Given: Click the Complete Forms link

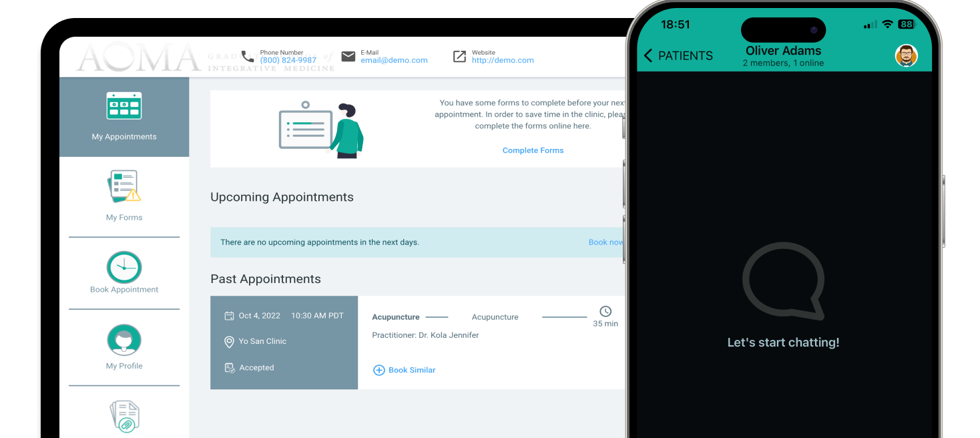Looking at the screenshot, I should 533,151.
